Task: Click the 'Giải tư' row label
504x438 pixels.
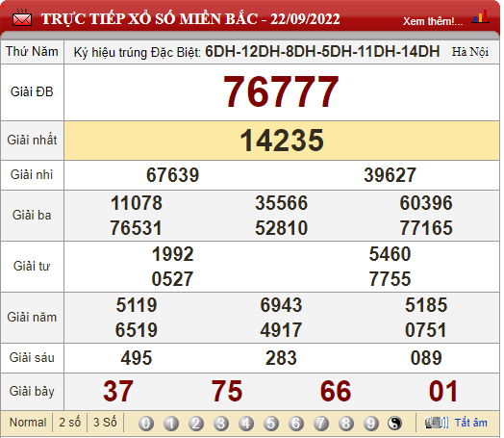Action: 32,266
